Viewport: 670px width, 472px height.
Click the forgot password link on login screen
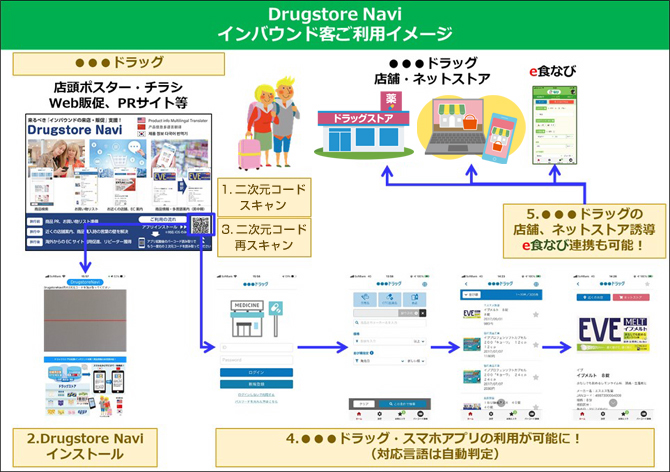tap(256, 402)
